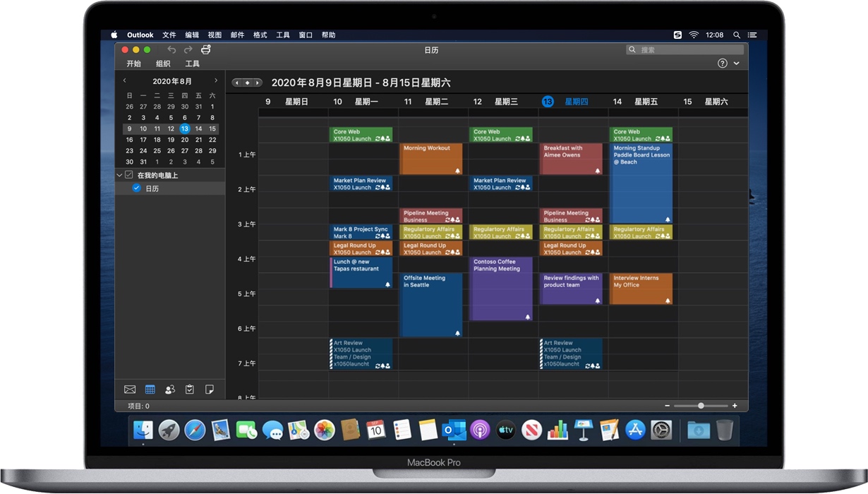Click the Undo arrow icon
The width and height of the screenshot is (868, 494).
(171, 49)
